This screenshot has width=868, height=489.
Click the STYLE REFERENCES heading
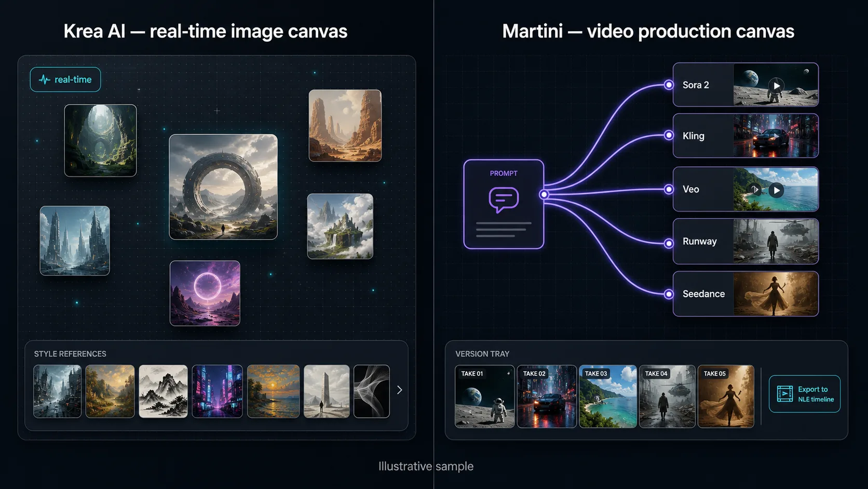70,354
